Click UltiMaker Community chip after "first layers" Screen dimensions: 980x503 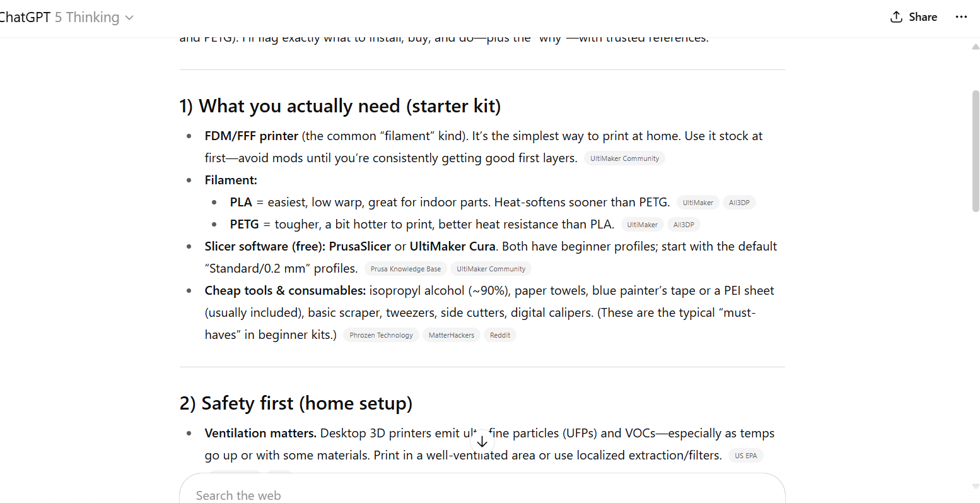(624, 158)
